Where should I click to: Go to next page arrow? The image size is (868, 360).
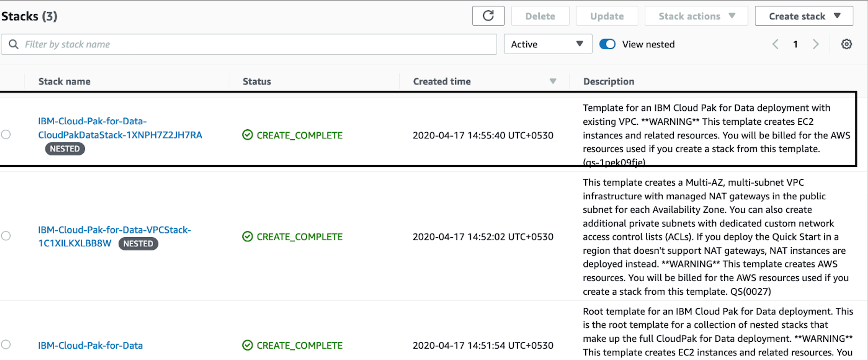tap(816, 44)
